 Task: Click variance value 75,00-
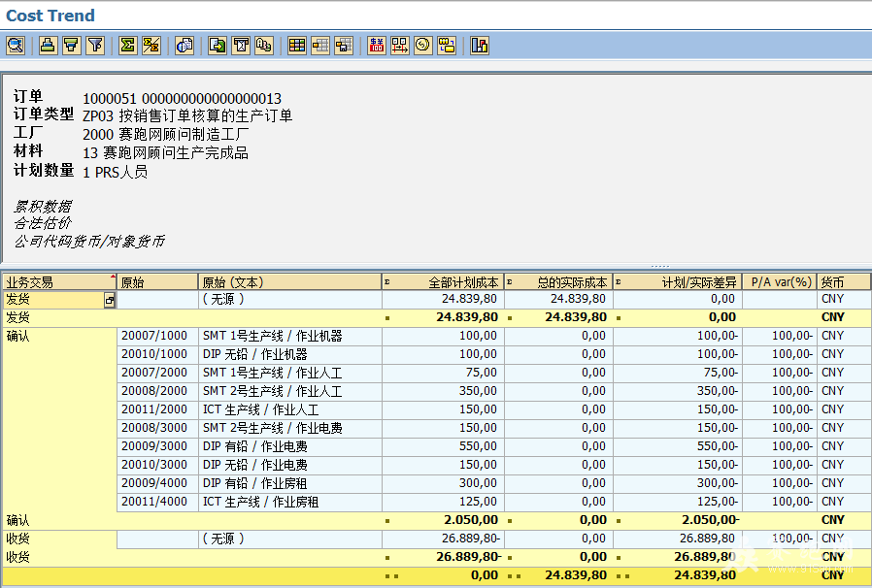pyautogui.click(x=721, y=373)
